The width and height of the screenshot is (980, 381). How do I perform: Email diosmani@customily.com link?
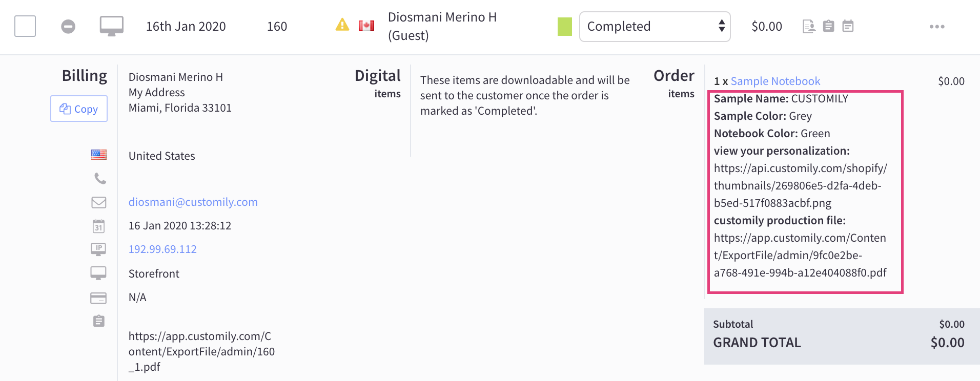(x=193, y=202)
